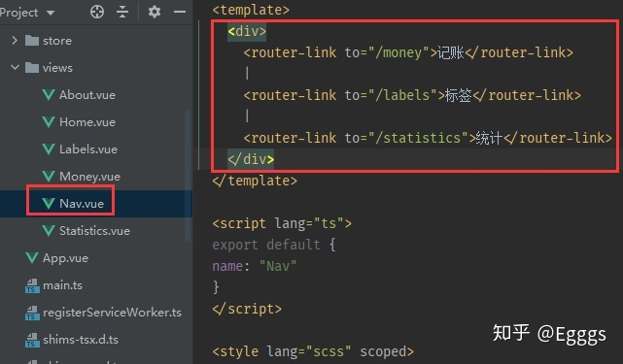Screen dimensions: 623x364
Task: Select Nav.vue in the tree
Action: (82, 203)
